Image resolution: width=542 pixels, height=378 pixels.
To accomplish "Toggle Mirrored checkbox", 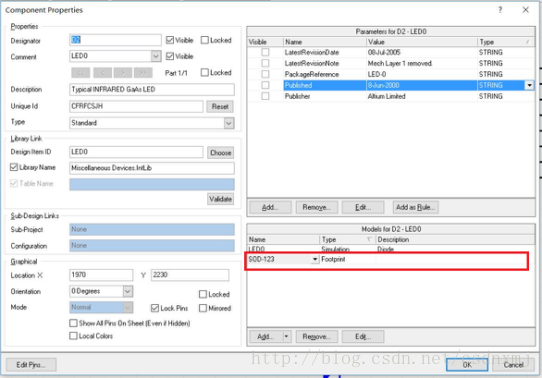I will (203, 308).
